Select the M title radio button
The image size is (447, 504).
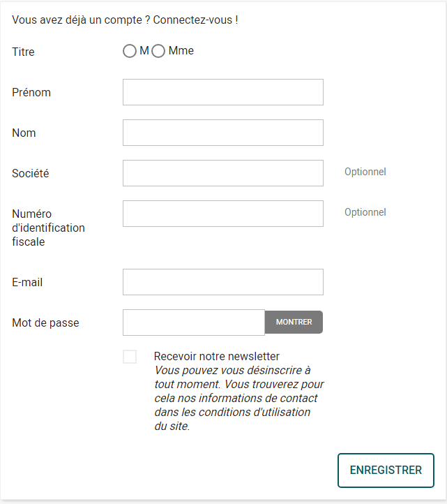pos(130,52)
